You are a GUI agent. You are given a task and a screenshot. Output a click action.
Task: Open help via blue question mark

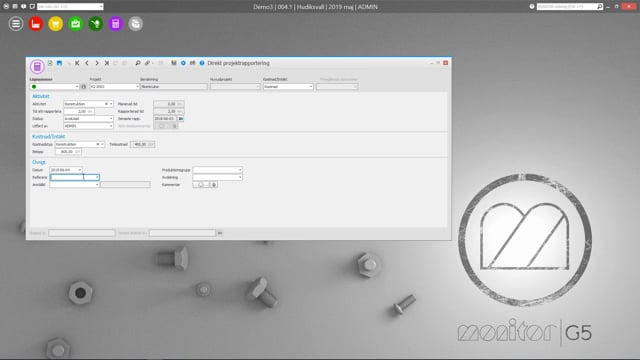(202, 63)
